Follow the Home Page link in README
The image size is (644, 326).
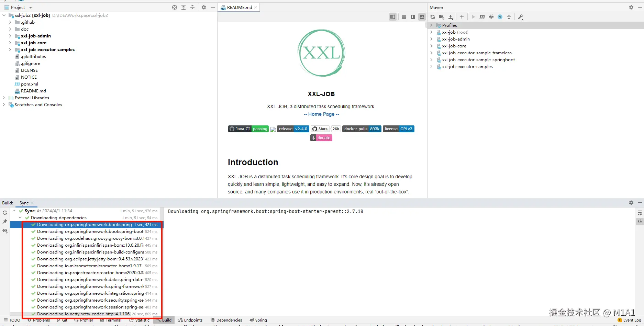(x=321, y=114)
